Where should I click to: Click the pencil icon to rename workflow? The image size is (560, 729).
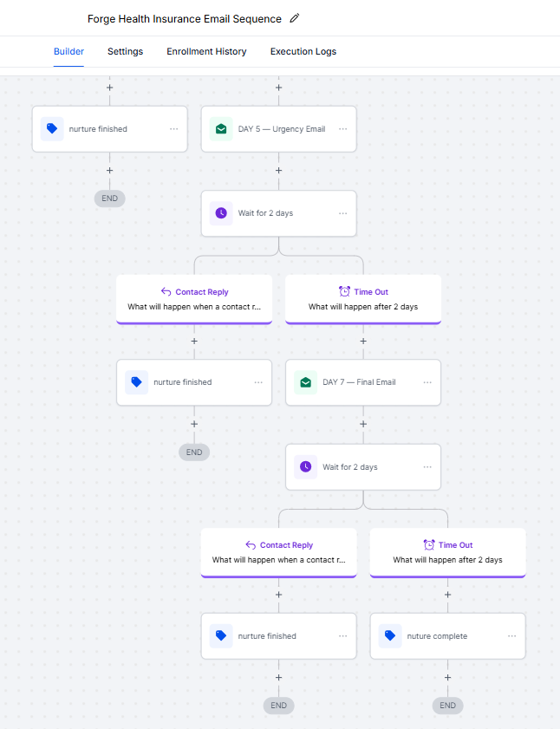coord(295,18)
